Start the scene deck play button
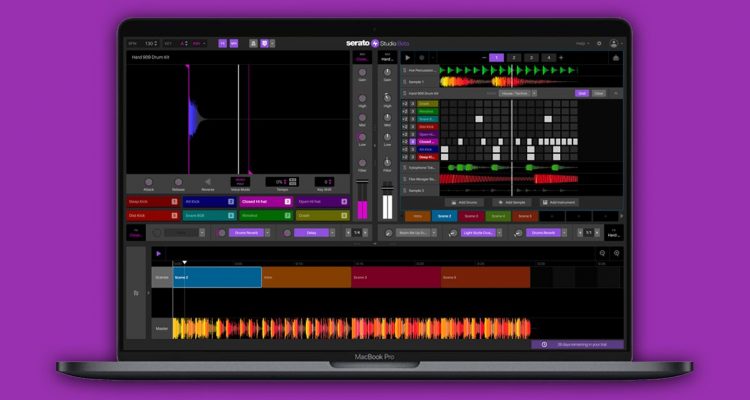The height and width of the screenshot is (400, 750). [408, 57]
